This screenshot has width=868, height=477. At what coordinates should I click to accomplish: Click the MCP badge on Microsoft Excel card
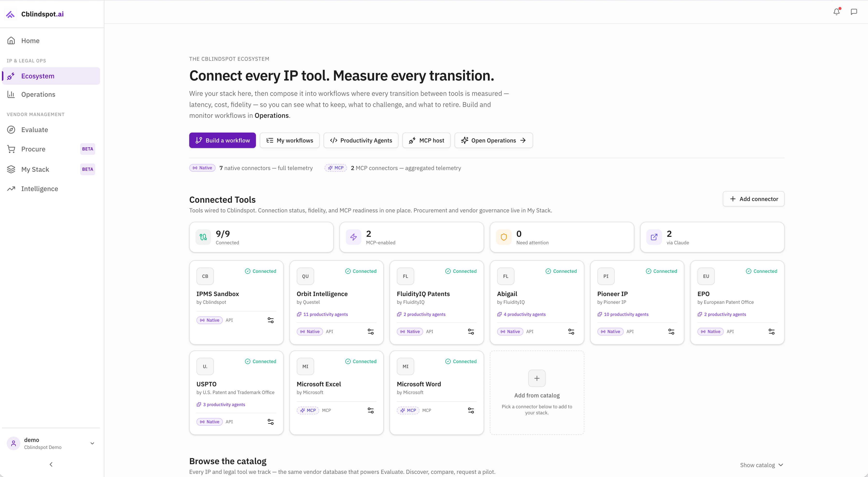click(308, 410)
